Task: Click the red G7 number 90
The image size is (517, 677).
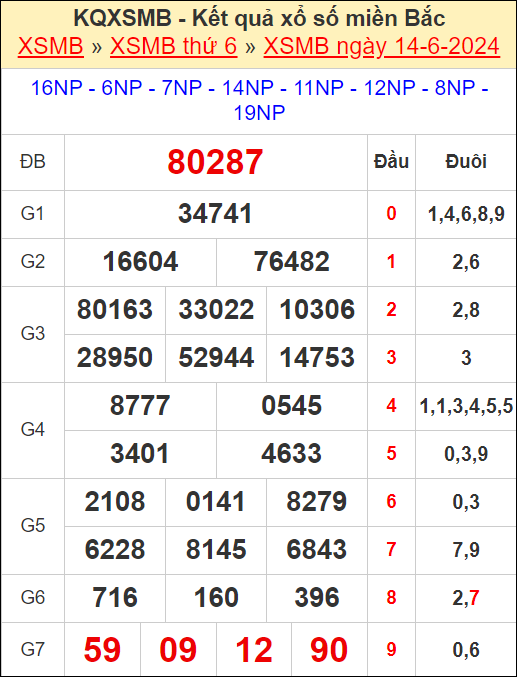Action: coord(329,650)
